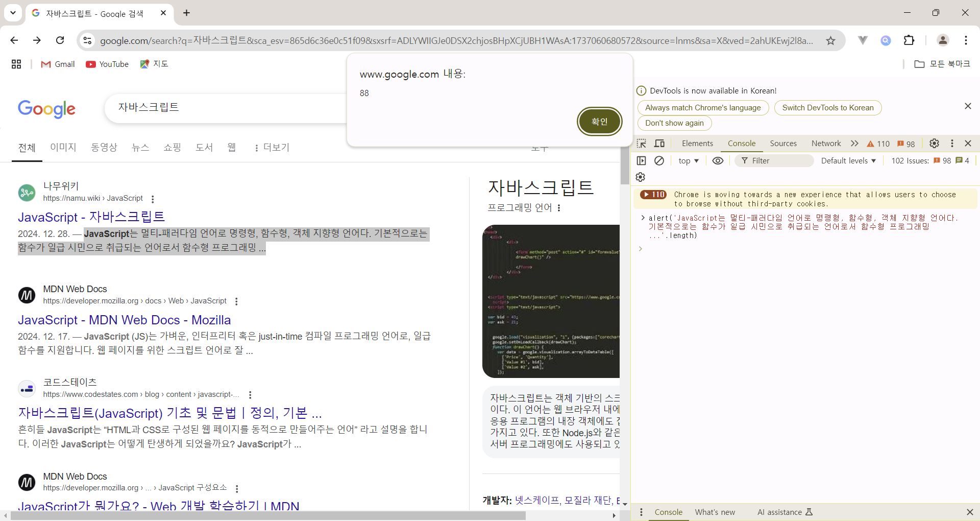Image resolution: width=980 pixels, height=521 pixels.
Task: Open site information icon in address bar
Action: [x=88, y=40]
